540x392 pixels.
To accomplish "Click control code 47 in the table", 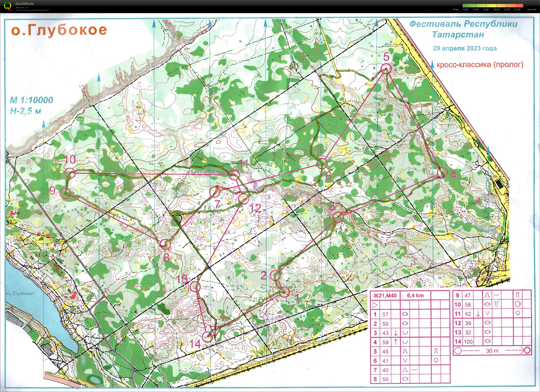I will (468, 295).
